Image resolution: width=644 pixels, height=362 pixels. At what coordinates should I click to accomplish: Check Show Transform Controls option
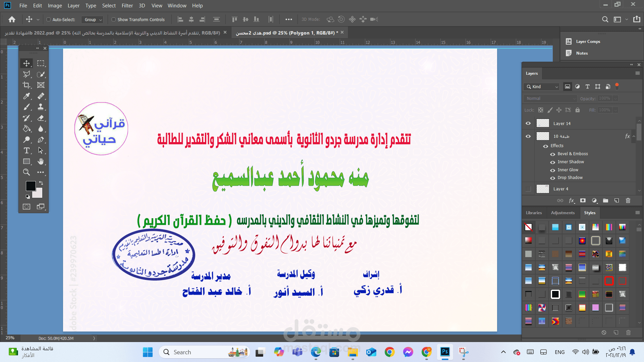pos(114,19)
